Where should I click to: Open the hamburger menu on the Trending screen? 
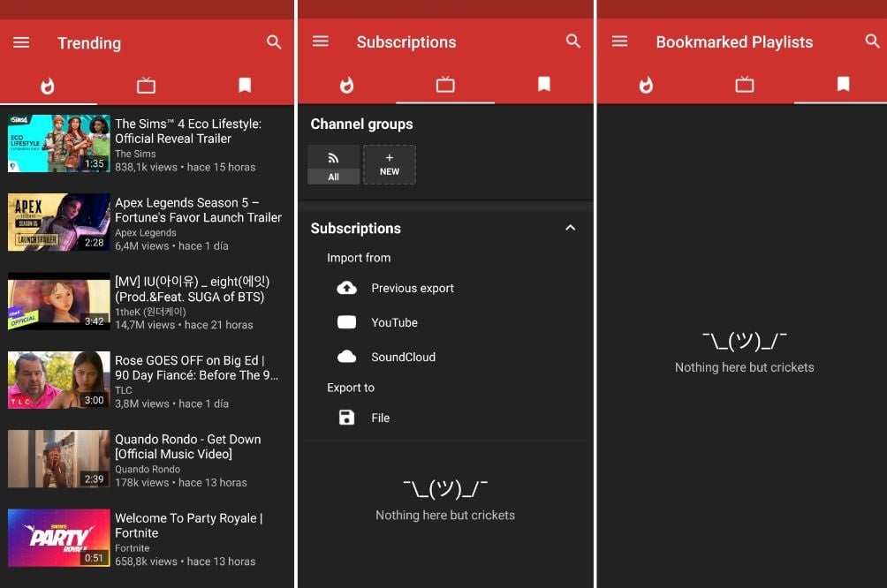(21, 42)
